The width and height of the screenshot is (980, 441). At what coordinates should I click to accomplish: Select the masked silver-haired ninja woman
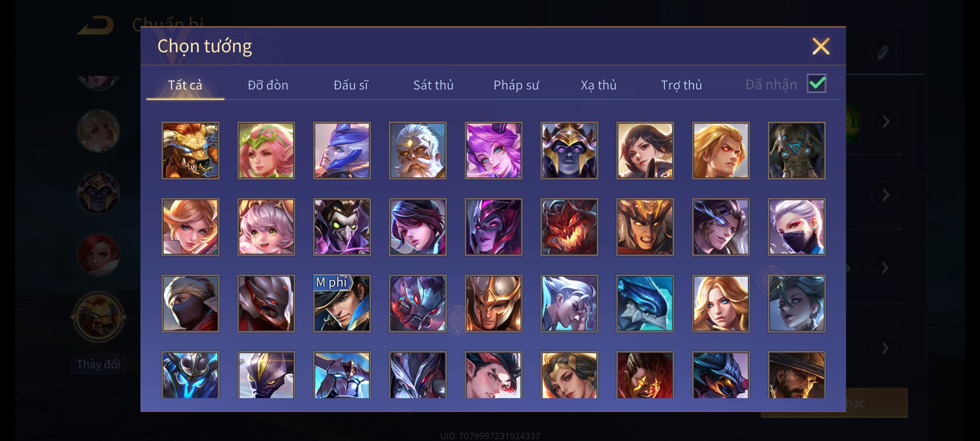[x=797, y=227]
